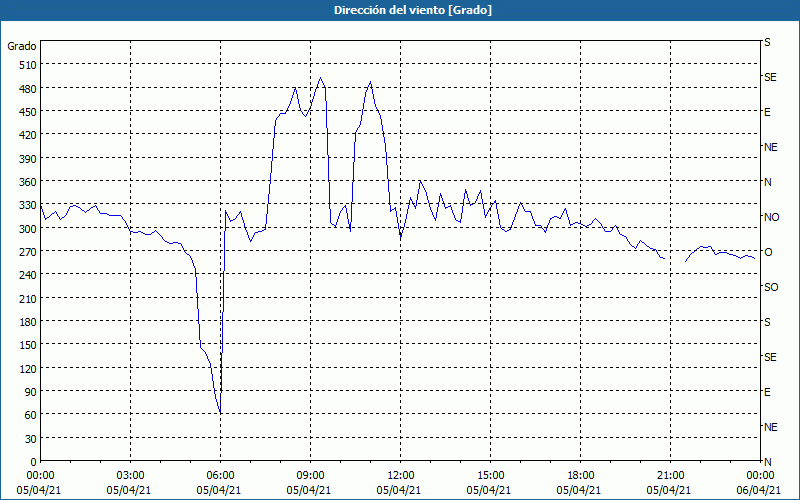Image resolution: width=800 pixels, height=500 pixels.
Task: Select the 'NE' compass label aligned with 390
Action: tap(771, 147)
